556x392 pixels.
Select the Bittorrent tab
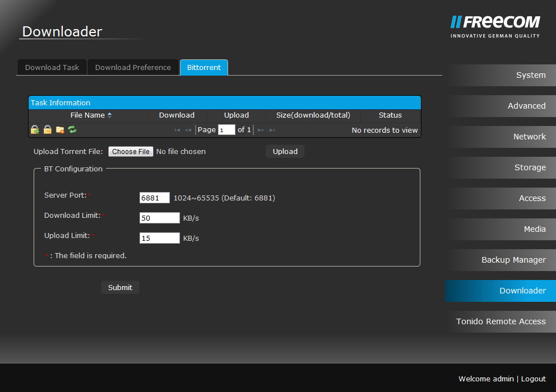click(204, 67)
